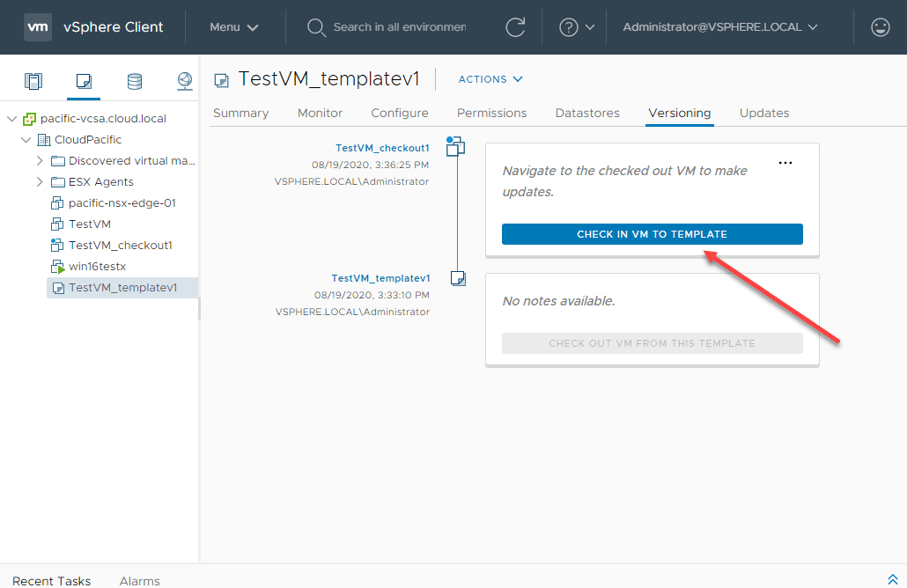Image resolution: width=907 pixels, height=588 pixels.
Task: Click the TestVM_checkout1 VM icon in the tree
Action: click(56, 245)
